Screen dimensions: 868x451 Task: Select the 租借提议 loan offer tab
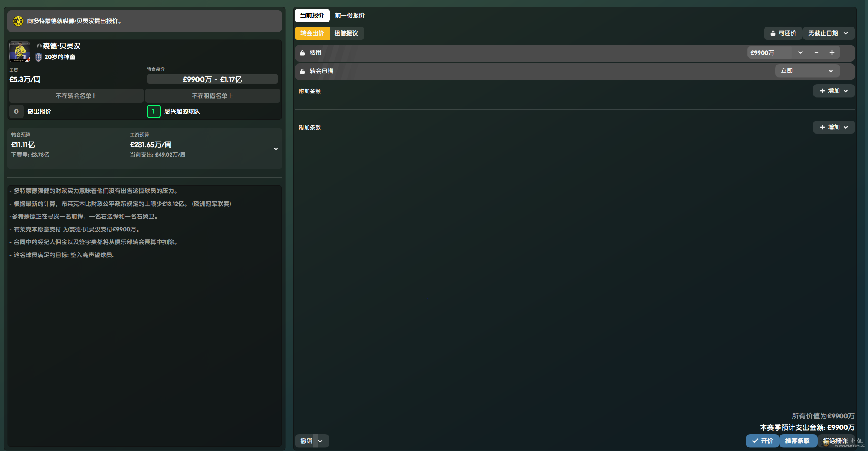346,33
